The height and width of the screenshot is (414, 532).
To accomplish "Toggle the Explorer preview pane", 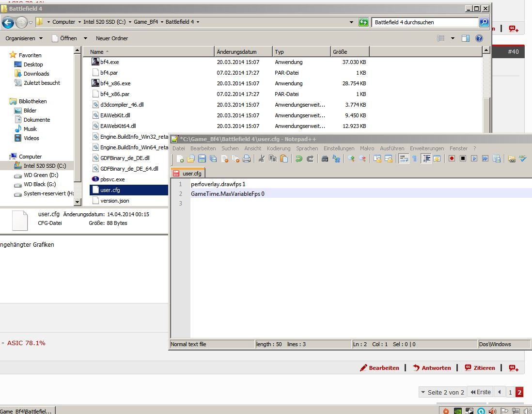I will click(466, 38).
